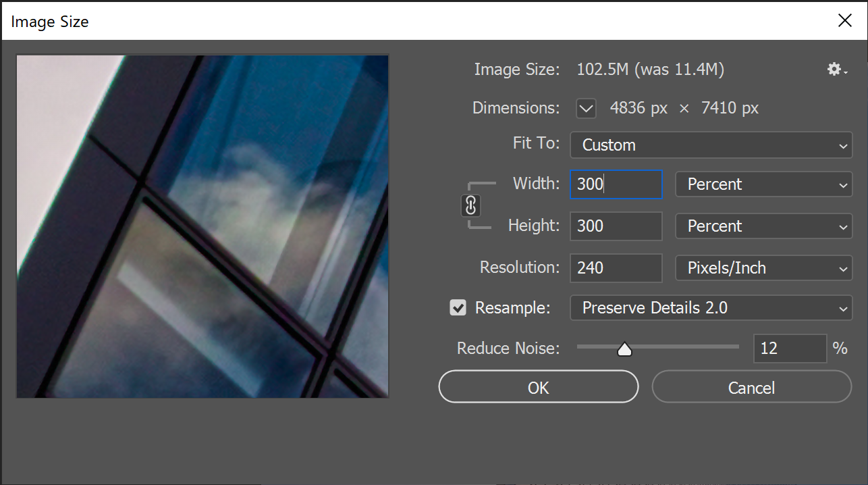
Task: Click the Resample label text
Action: (512, 308)
